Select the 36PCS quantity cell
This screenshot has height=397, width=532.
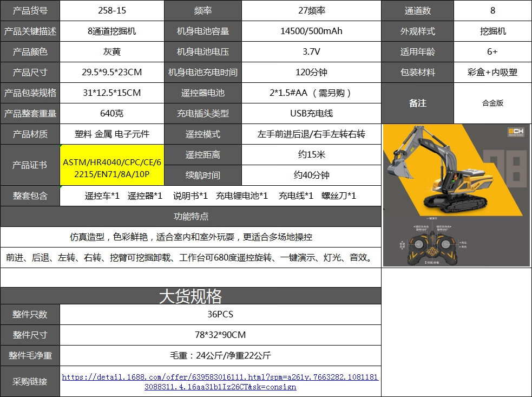coord(220,315)
